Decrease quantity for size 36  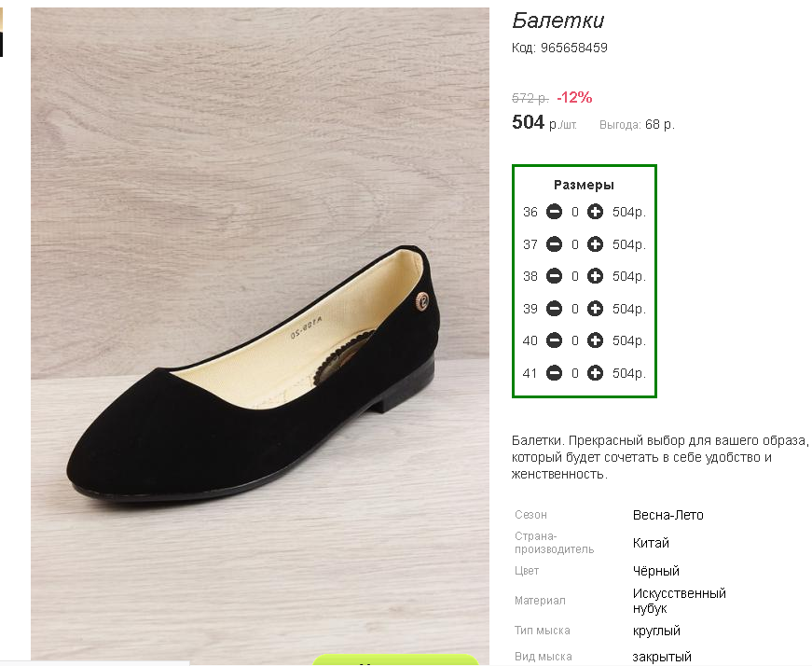[x=554, y=212]
